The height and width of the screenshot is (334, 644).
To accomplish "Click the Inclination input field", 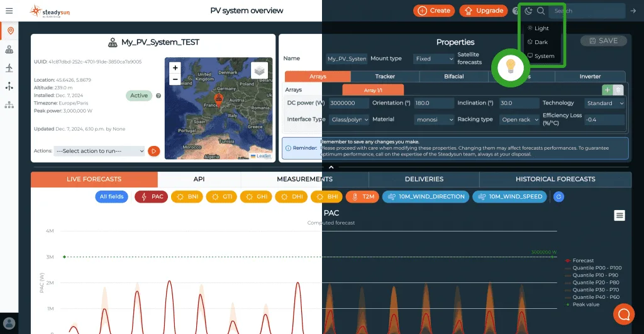I will [x=519, y=103].
